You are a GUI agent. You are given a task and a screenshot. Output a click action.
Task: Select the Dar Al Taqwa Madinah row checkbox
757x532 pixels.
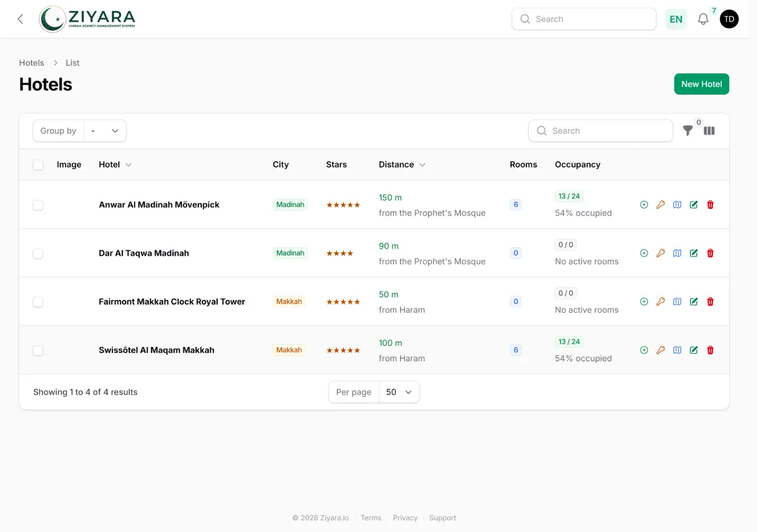point(38,254)
